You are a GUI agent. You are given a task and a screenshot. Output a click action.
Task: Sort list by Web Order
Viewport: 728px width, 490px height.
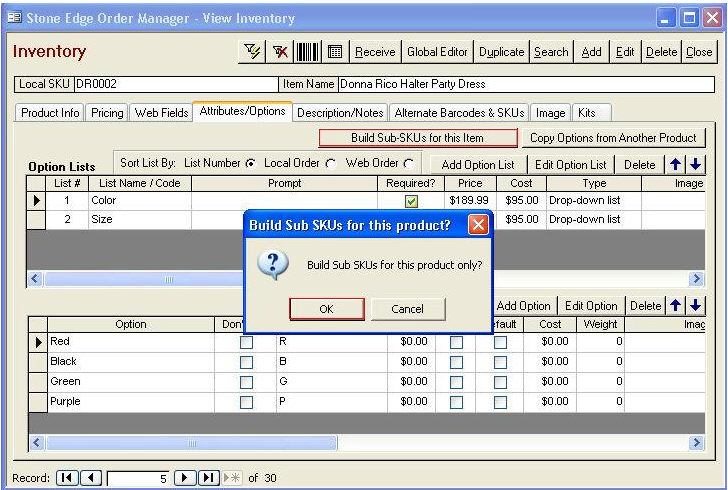pos(409,163)
